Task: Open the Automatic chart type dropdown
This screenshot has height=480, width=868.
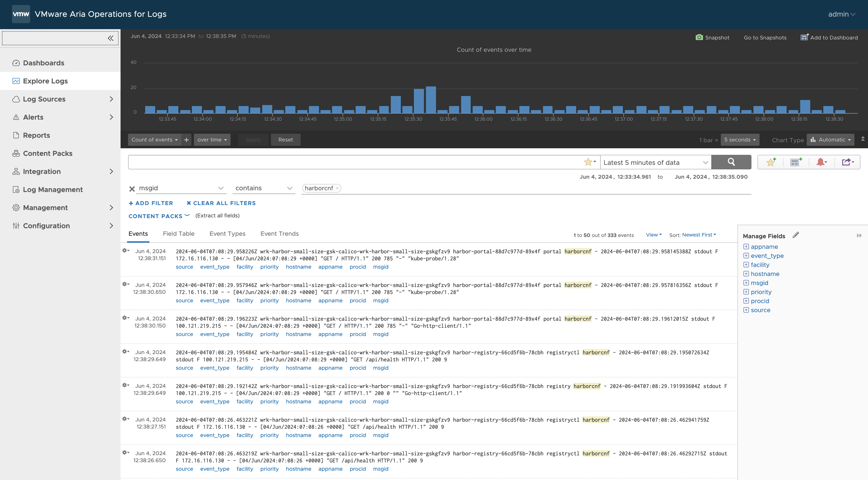Action: click(x=831, y=139)
